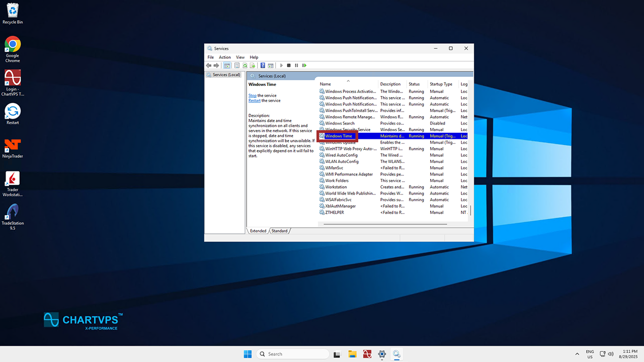The height and width of the screenshot is (362, 644).
Task: Toggle Show/Hide Console Tree icon
Action: (x=227, y=65)
